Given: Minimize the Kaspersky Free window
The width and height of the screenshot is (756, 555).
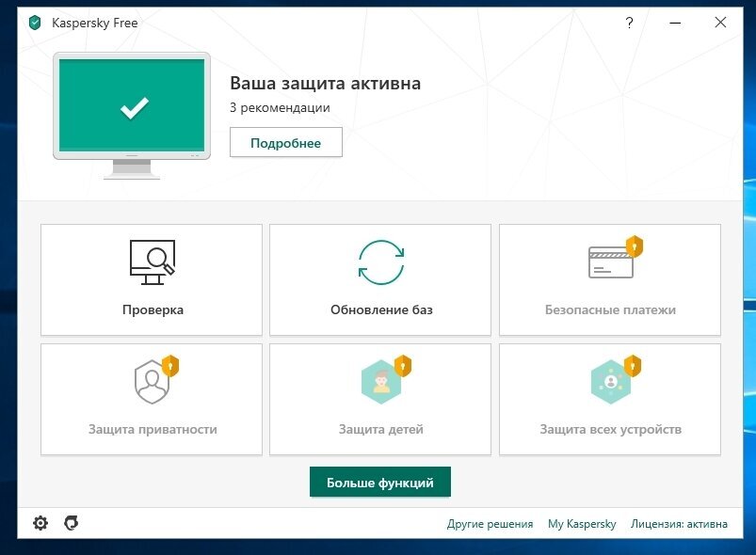Looking at the screenshot, I should (675, 23).
